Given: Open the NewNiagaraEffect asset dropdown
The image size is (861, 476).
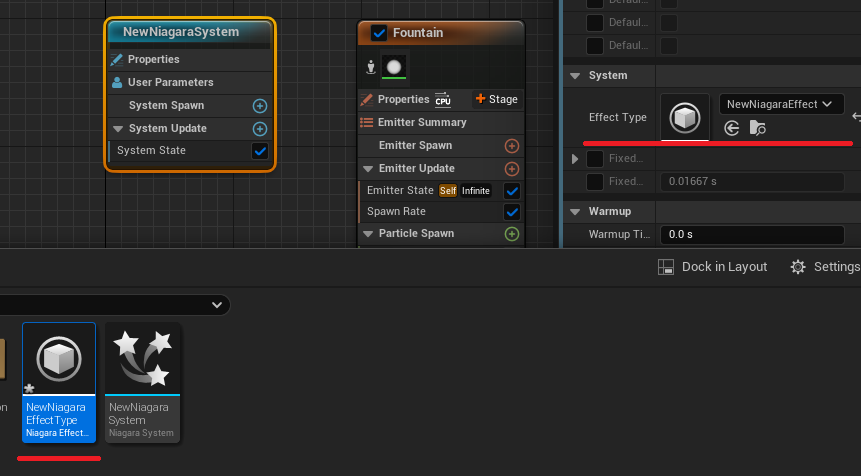Looking at the screenshot, I should coord(781,104).
